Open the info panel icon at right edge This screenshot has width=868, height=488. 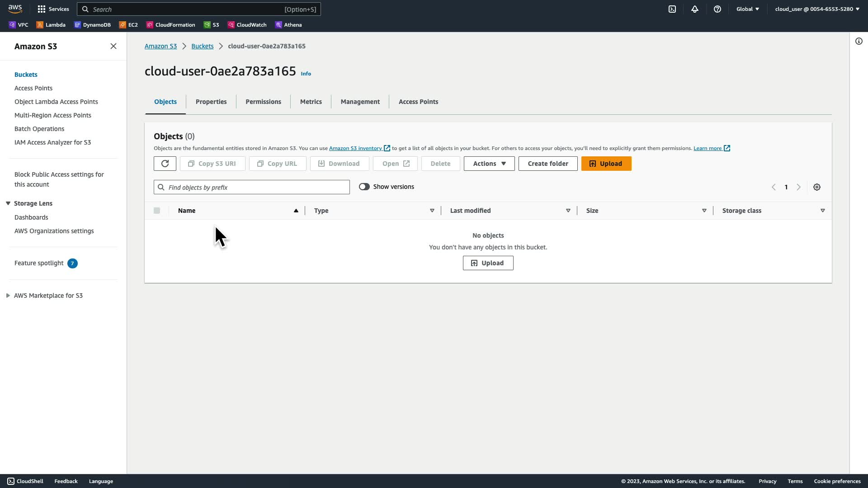click(x=859, y=42)
